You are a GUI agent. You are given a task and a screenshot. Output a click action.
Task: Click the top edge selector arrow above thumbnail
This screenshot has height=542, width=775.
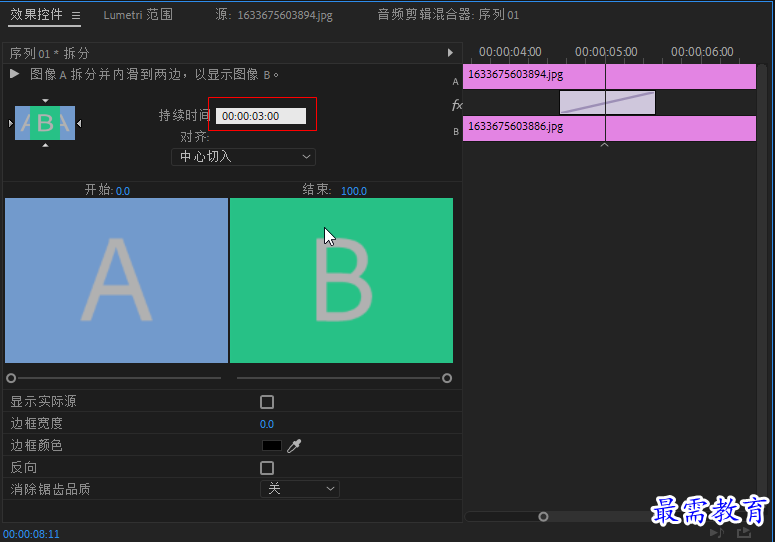[x=45, y=101]
